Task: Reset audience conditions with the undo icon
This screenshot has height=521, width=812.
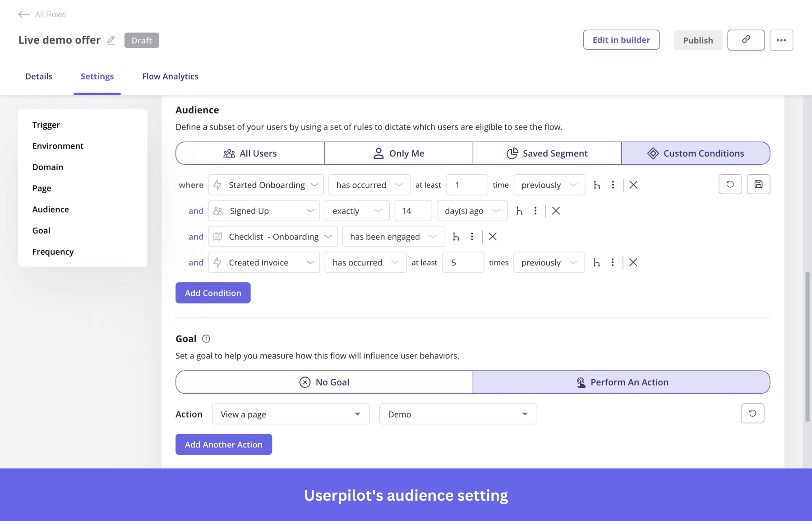Action: click(730, 184)
